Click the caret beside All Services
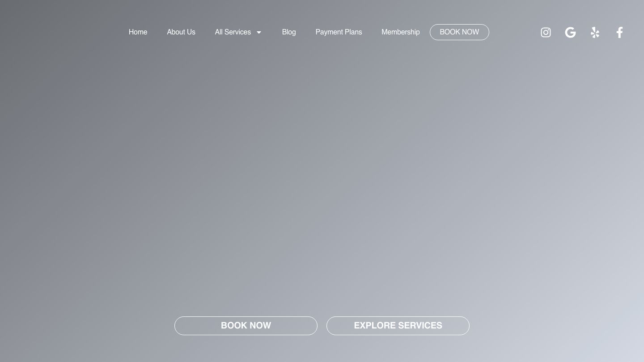The image size is (644, 362). pos(258,32)
